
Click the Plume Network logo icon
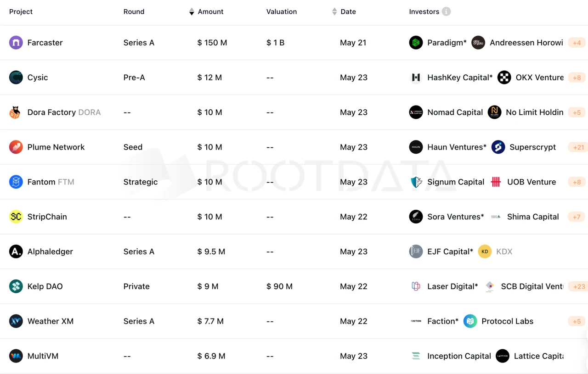[x=16, y=147]
